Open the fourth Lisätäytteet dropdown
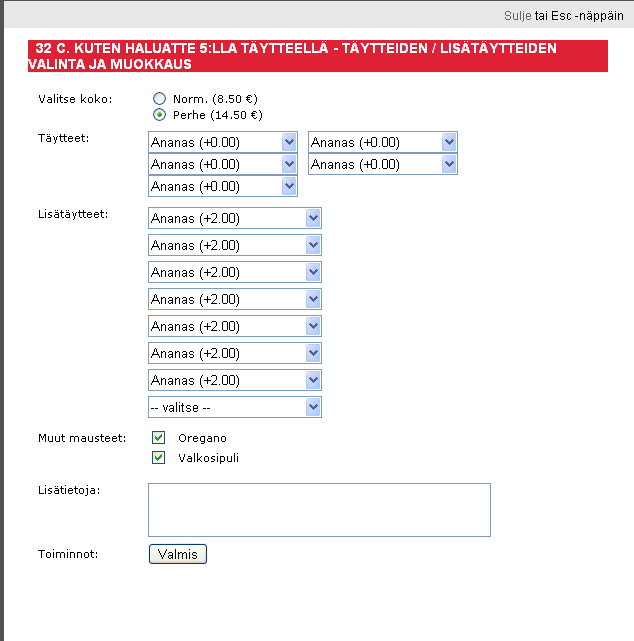Screen dimensions: 634x641 pyautogui.click(x=235, y=299)
